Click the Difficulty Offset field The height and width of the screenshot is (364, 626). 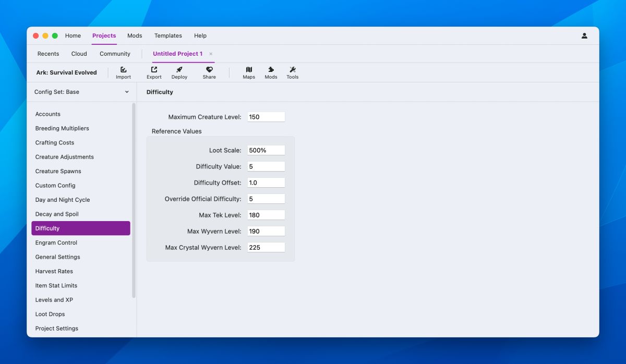266,183
